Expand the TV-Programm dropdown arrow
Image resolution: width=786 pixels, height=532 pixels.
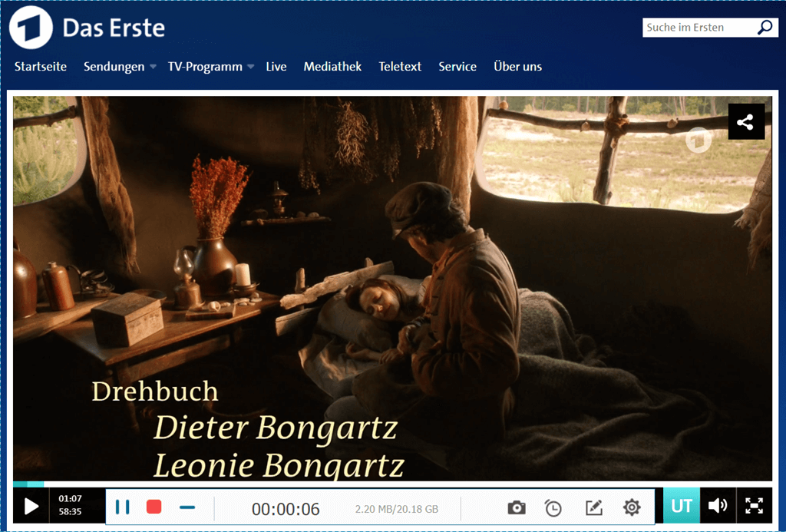pyautogui.click(x=251, y=67)
